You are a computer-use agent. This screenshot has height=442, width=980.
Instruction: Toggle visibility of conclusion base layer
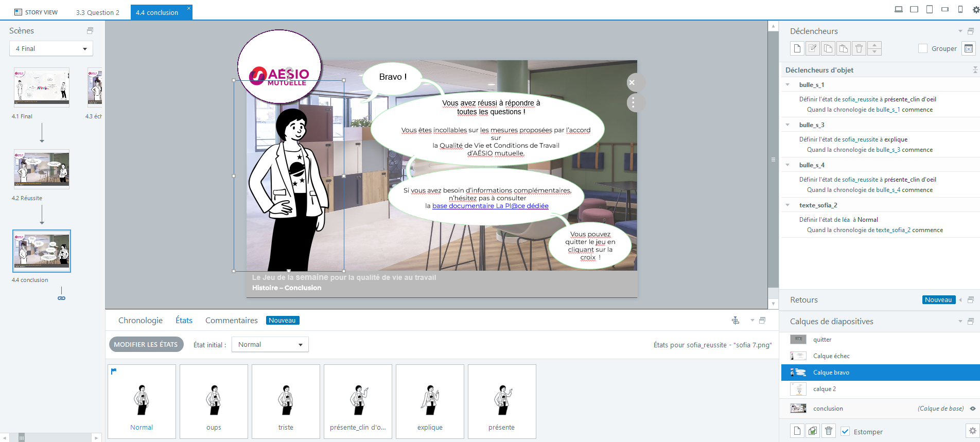pyautogui.click(x=972, y=409)
